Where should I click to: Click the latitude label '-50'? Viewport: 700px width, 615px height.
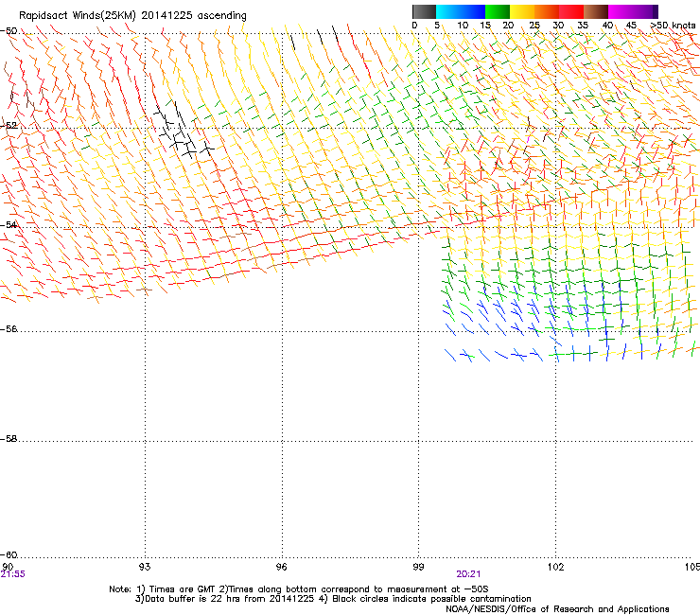coord(9,31)
